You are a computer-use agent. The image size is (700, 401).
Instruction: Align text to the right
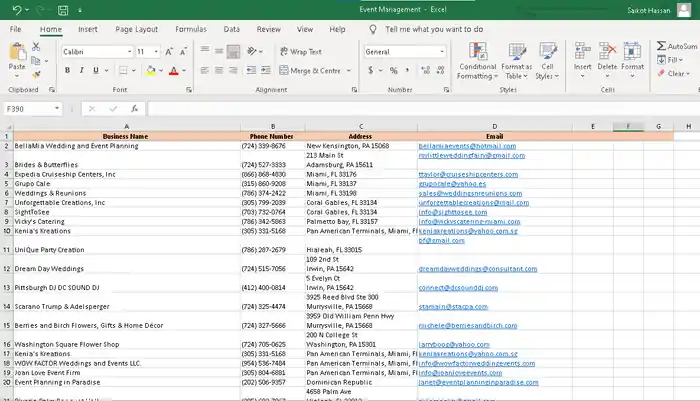click(233, 71)
